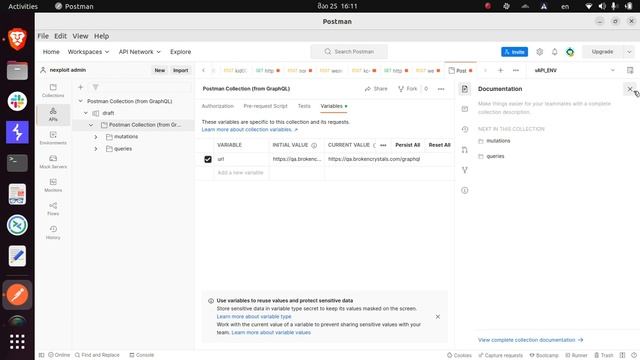Collapse the draft version node
Image resolution: width=640 pixels, height=360 pixels.
point(86,113)
